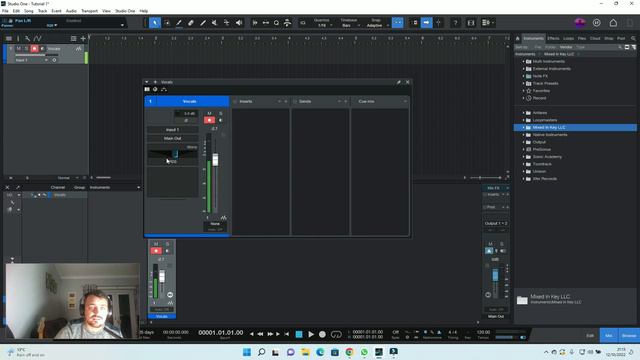Select the Listen speaker tool
The image size is (640, 360).
(x=239, y=23)
